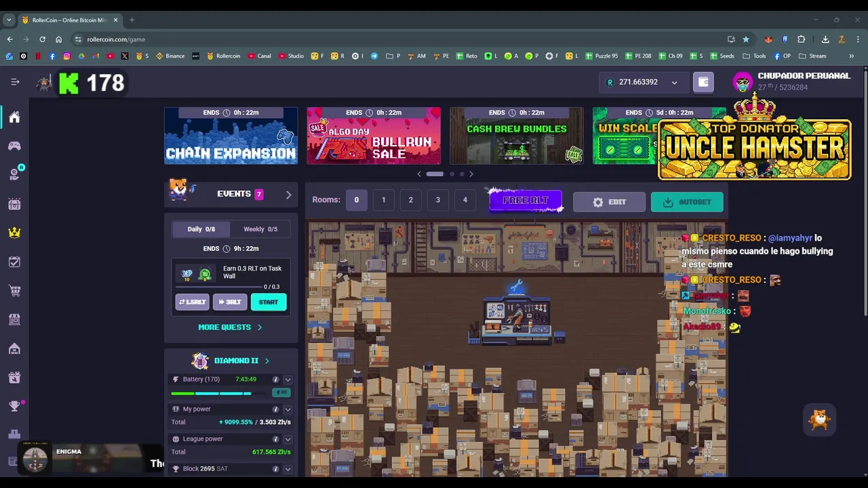This screenshot has width=868, height=488.
Task: Click the FREE RLT button
Action: click(x=526, y=201)
